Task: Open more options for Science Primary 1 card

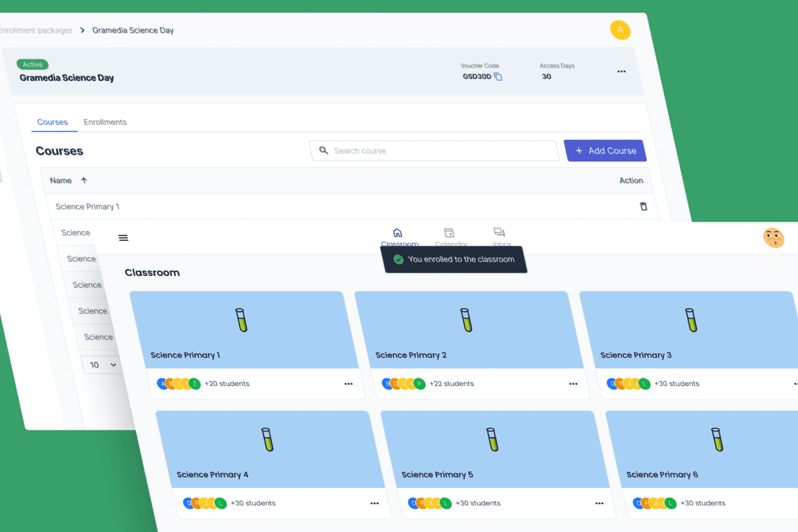Action: point(348,384)
